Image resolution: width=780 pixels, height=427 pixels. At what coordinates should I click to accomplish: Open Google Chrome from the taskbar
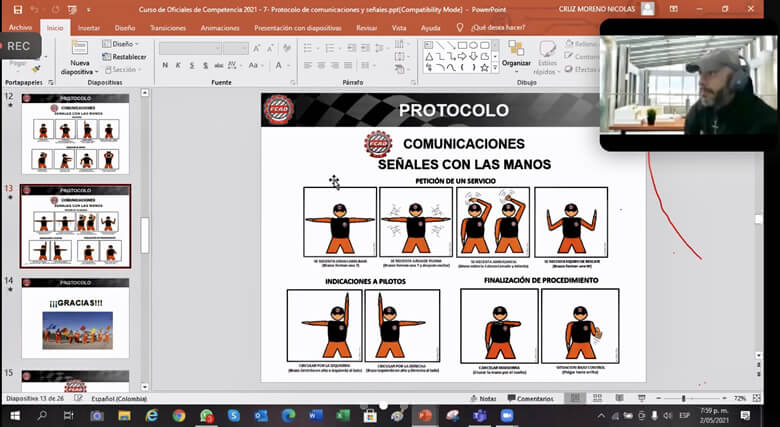(179, 415)
